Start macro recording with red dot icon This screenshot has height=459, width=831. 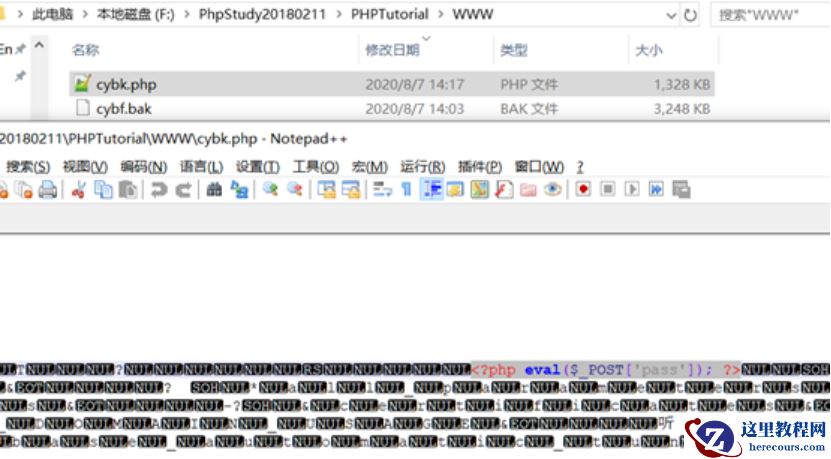584,189
